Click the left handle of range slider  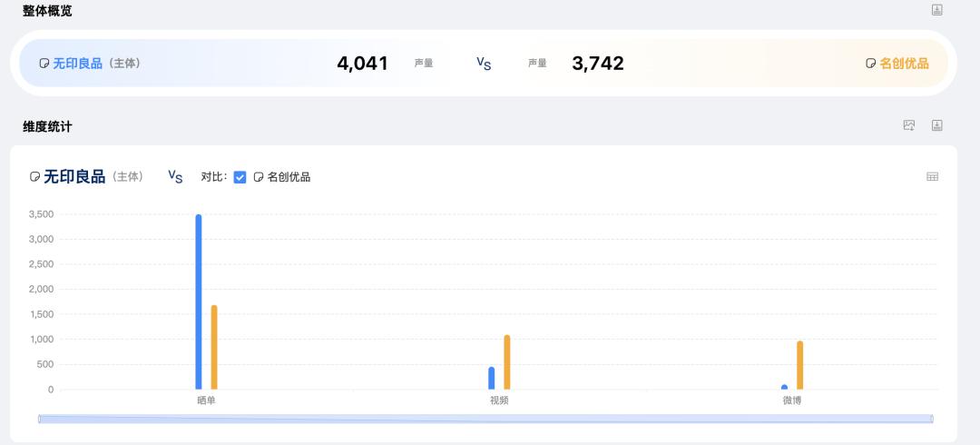[39, 419]
